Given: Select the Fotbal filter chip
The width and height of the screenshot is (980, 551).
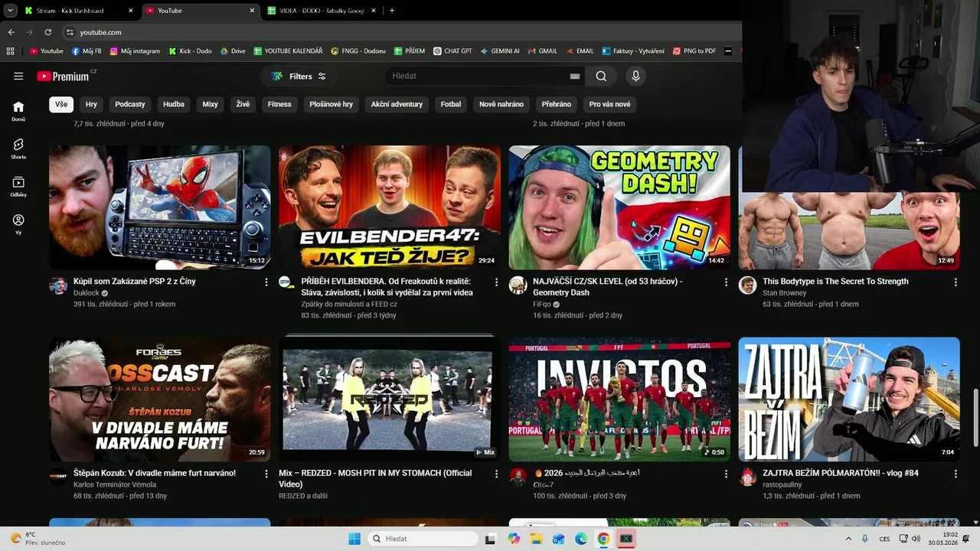Looking at the screenshot, I should [451, 104].
